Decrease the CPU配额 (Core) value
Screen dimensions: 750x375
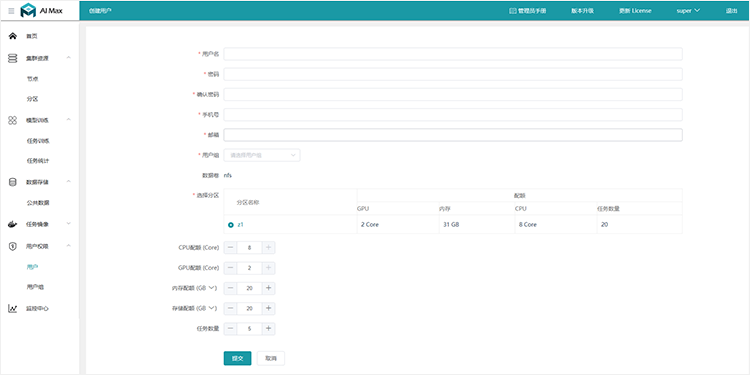pyautogui.click(x=231, y=248)
